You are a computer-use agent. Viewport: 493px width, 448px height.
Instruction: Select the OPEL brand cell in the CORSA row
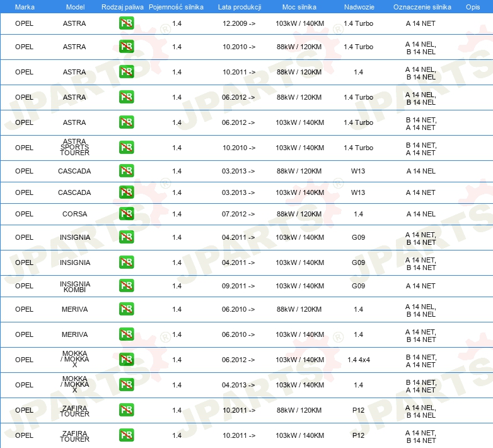click(24, 214)
